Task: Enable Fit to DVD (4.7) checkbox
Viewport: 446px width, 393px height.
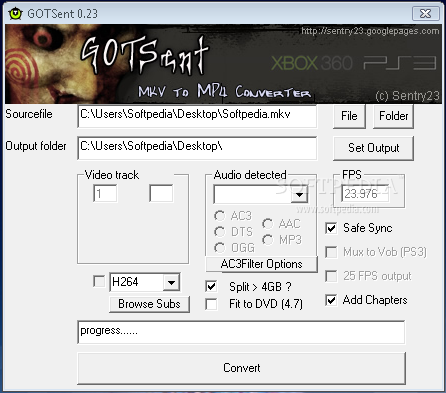Action: click(211, 304)
